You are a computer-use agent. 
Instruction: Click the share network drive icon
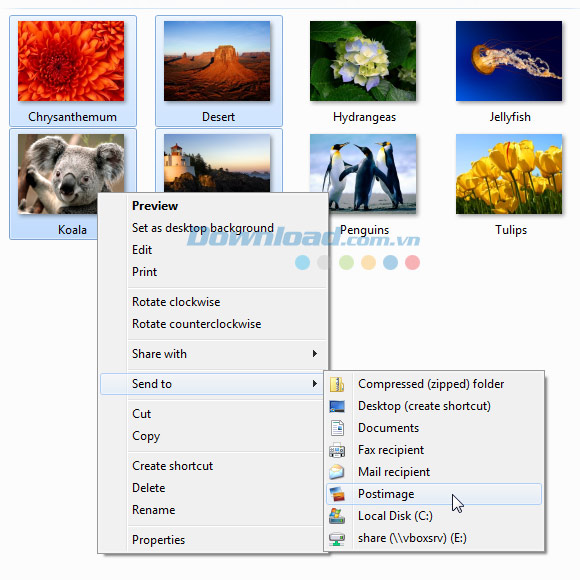click(337, 538)
